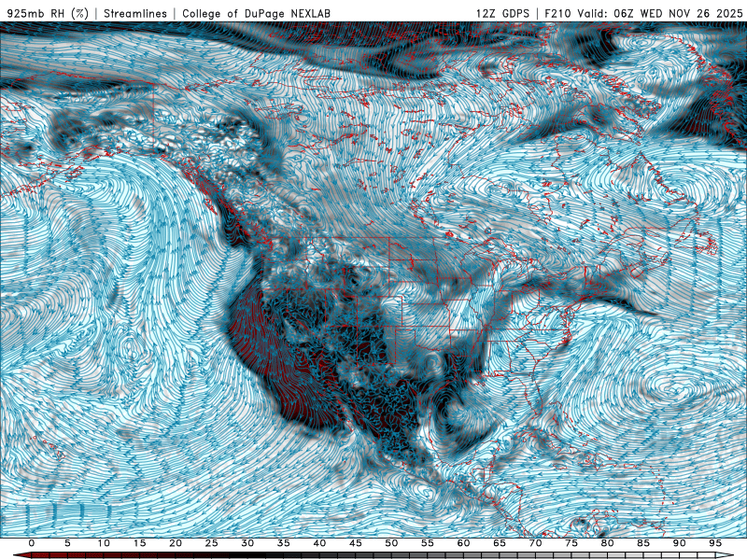Click the "45" label on color scale
This screenshot has width=747, height=560.
click(356, 543)
